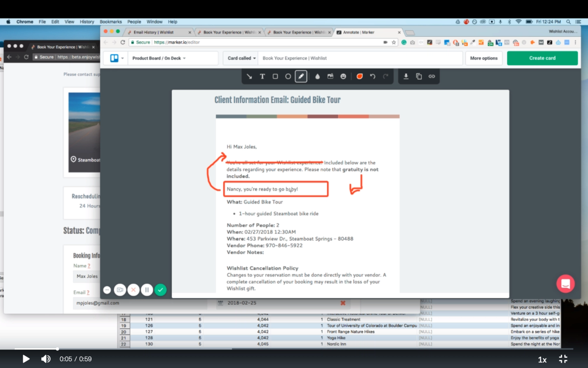
Task: Select the arrow tool in Marker toolbar
Action: point(249,77)
